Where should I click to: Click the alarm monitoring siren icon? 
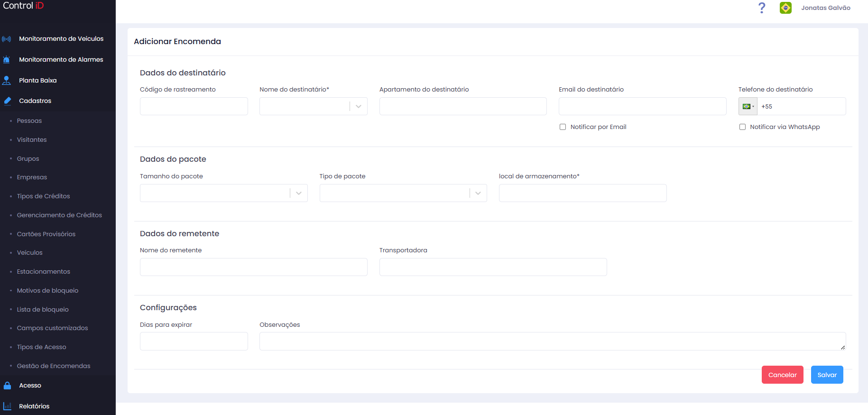click(7, 60)
